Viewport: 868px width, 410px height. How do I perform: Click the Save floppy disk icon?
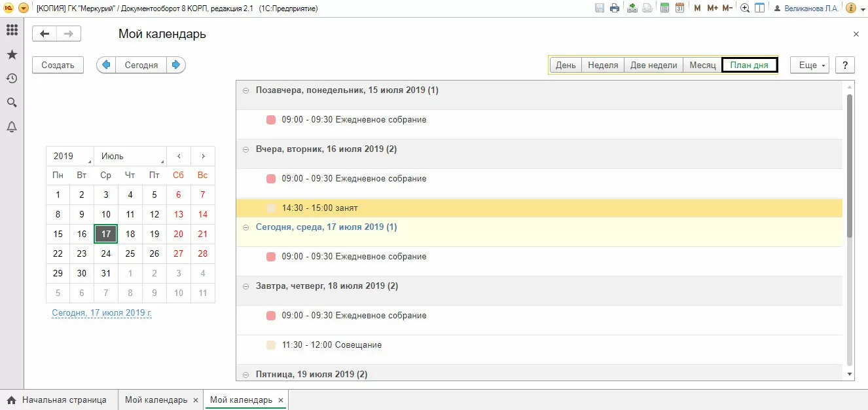click(599, 8)
